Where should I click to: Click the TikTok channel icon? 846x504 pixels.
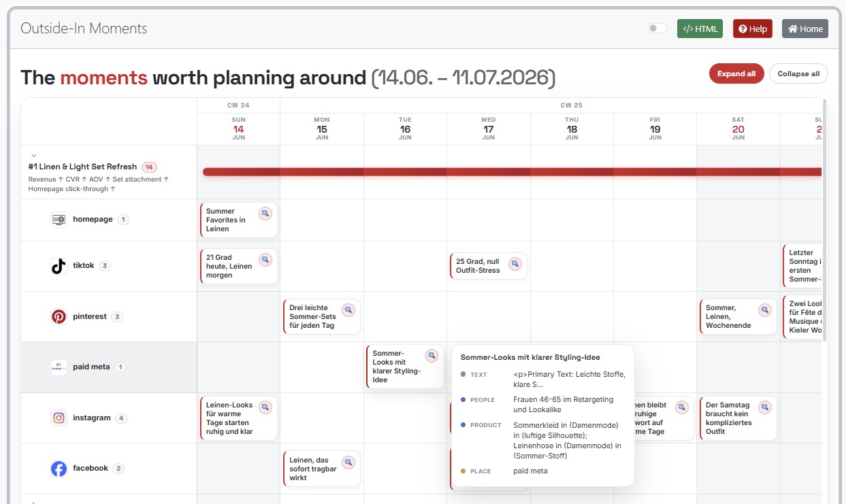pos(59,266)
